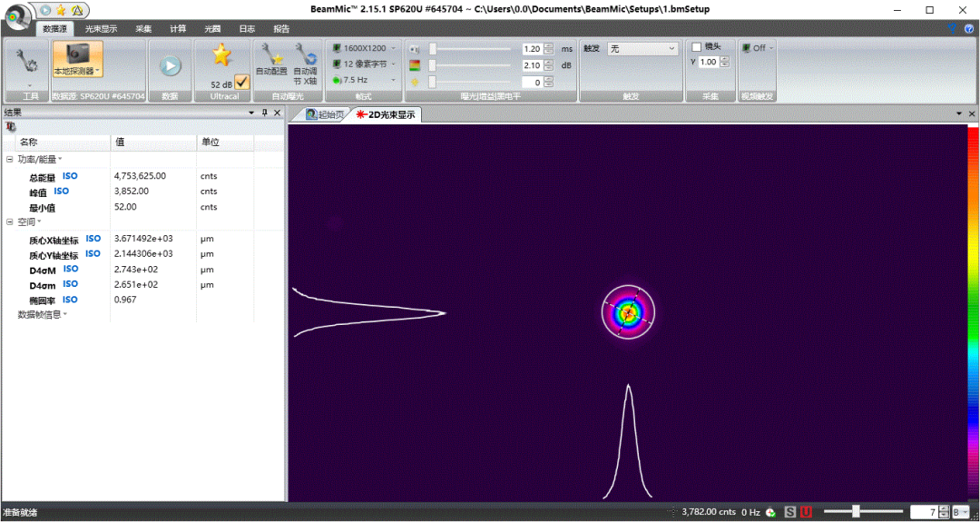The width and height of the screenshot is (980, 522).
Task: Switch to the 报告 ribbon tab
Action: (281, 29)
